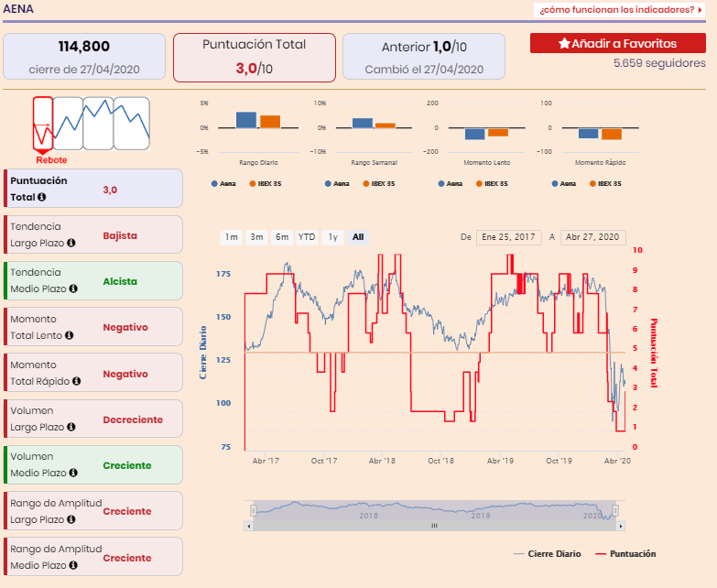
Task: Click the A date input field
Action: pos(593,237)
